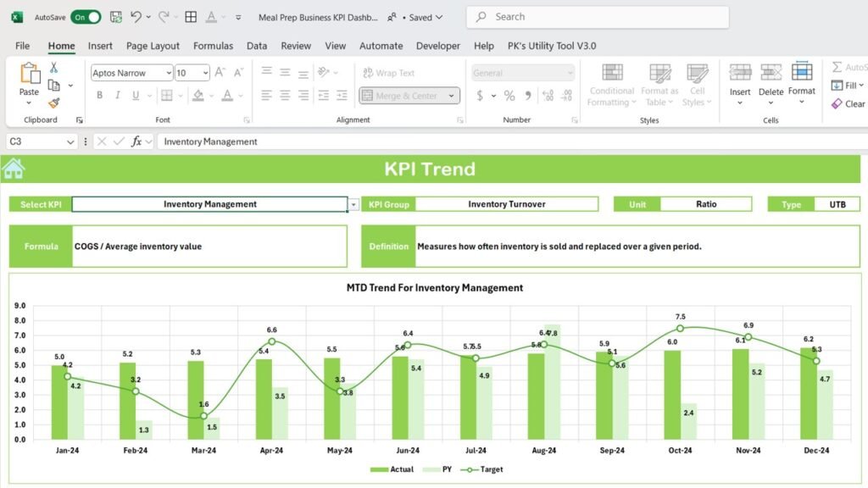This screenshot has width=868, height=488.
Task: Click the Copy icon in Clipboard group
Action: (x=53, y=86)
